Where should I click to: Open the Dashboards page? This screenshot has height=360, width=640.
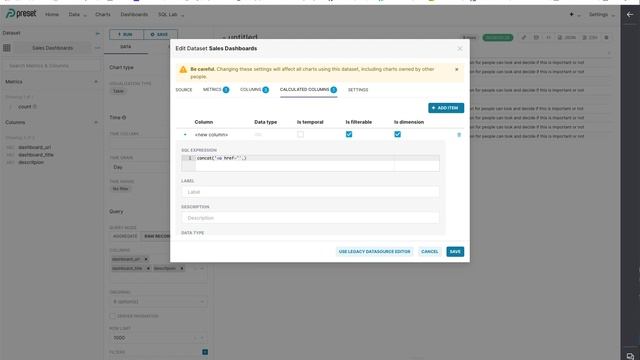coord(134,14)
